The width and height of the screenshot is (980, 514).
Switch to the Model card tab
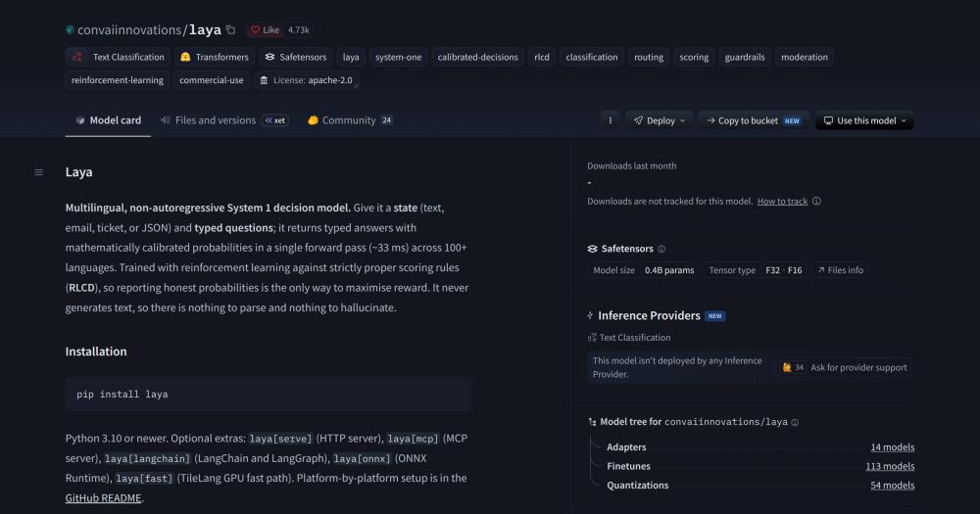(108, 119)
